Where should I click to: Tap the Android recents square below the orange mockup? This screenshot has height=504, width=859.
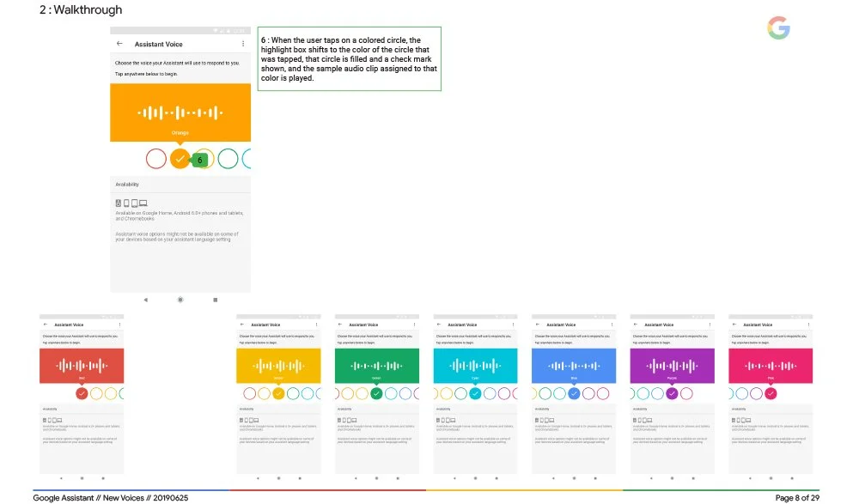216,300
